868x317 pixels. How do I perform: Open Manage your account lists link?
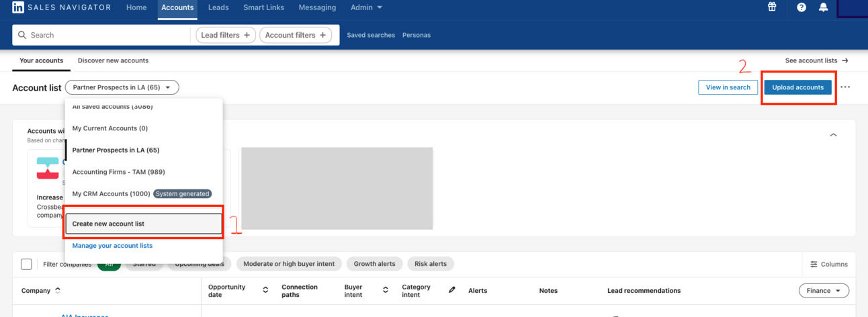[x=112, y=246]
